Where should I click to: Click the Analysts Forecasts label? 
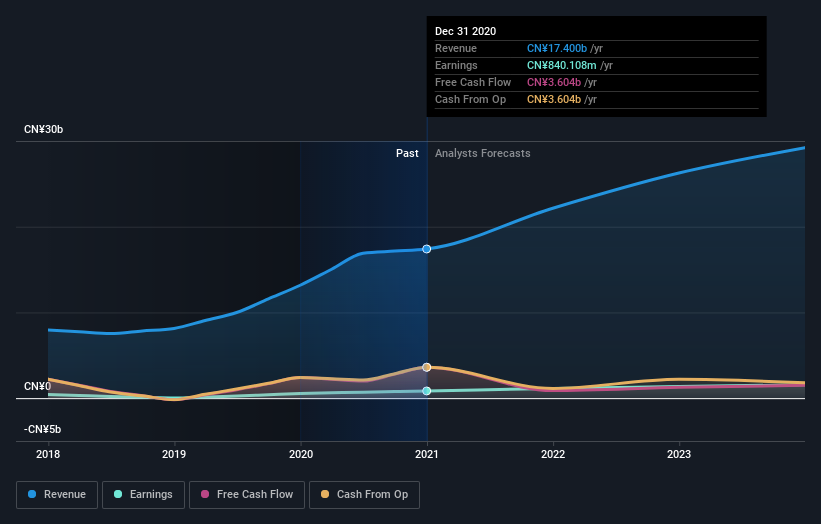(483, 153)
